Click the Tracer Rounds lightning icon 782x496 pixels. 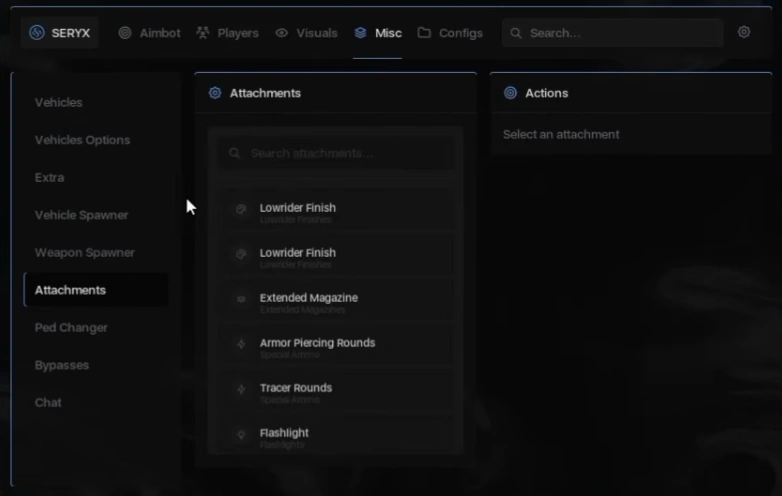[x=241, y=389]
